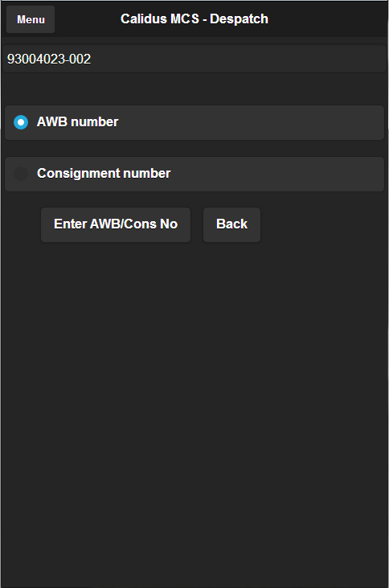389x588 pixels.
Task: Submit using Enter AWB/Cons No
Action: pyautogui.click(x=116, y=224)
